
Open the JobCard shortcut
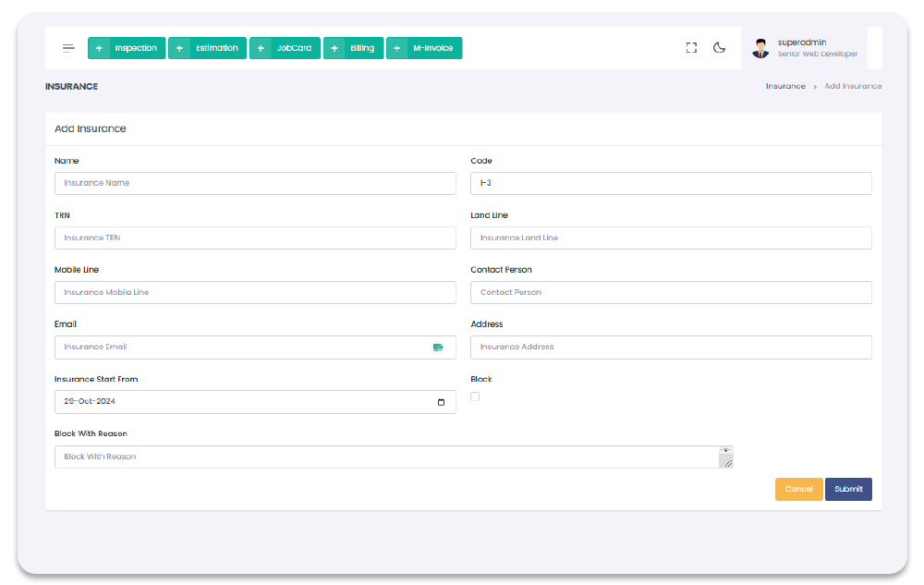(x=294, y=48)
